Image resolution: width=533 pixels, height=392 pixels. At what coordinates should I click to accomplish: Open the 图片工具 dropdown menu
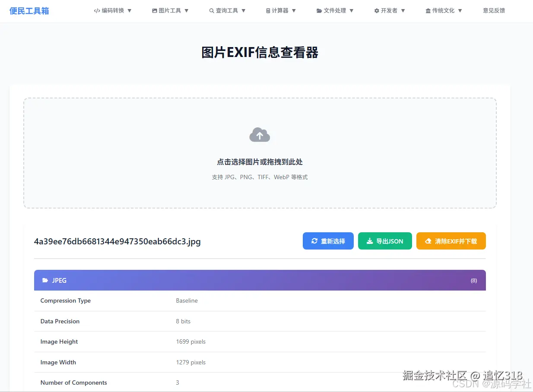[x=170, y=10]
